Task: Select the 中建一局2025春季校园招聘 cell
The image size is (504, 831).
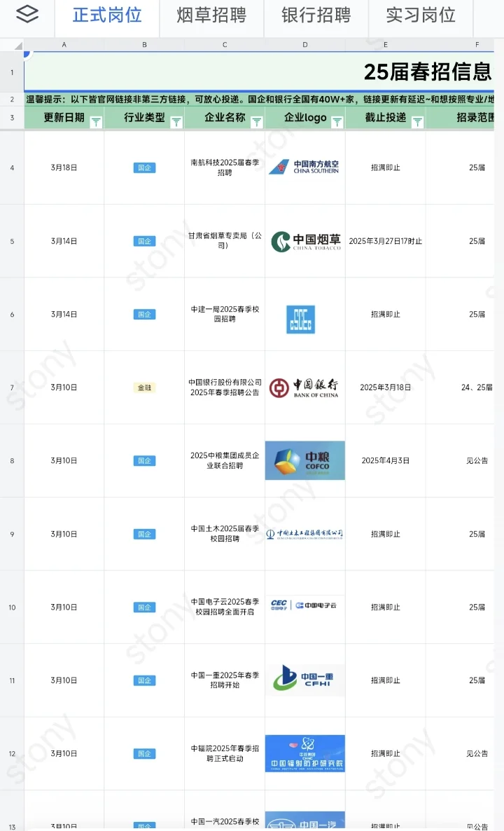Action: click(x=225, y=314)
